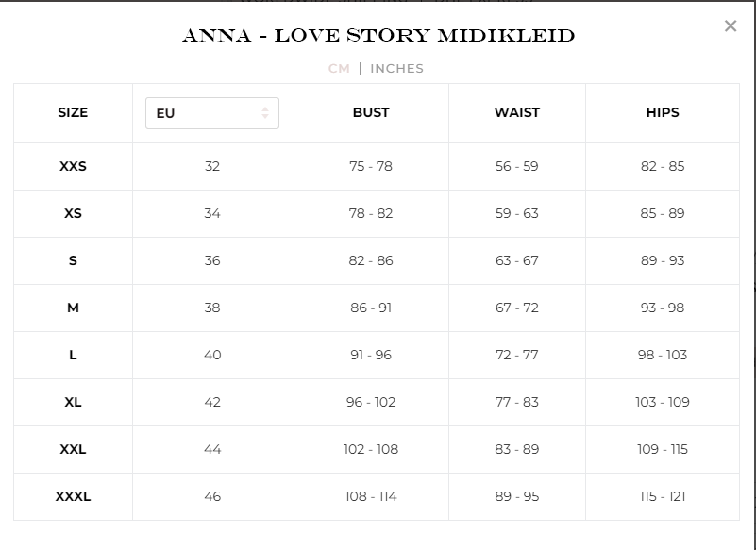The height and width of the screenshot is (550, 756).
Task: Click size S in the chart
Action: (x=73, y=260)
